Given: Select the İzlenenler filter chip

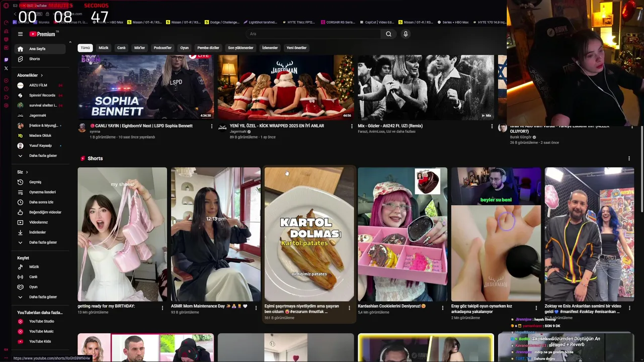Looking at the screenshot, I should click(x=270, y=48).
